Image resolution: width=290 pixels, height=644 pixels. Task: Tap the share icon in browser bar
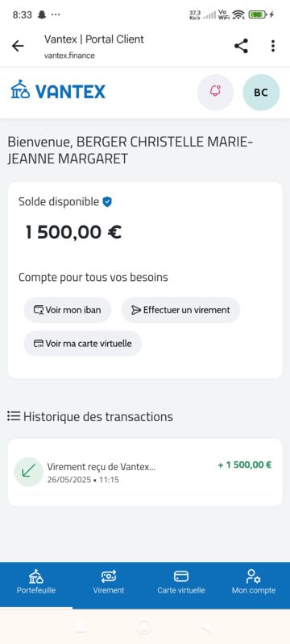click(x=241, y=46)
